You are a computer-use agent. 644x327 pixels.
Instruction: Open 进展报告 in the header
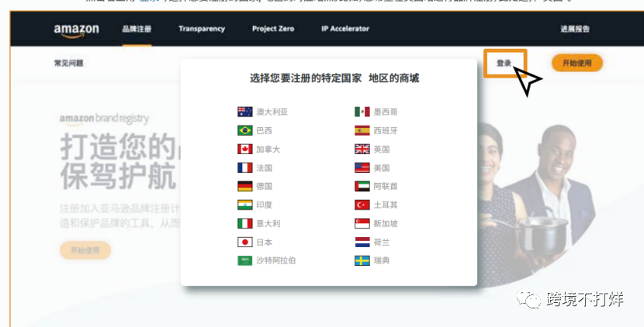click(x=575, y=29)
